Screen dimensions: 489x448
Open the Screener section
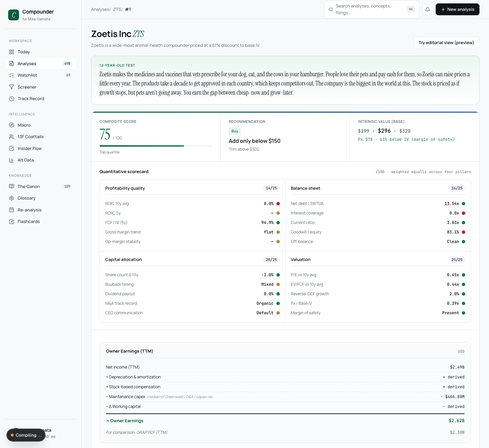point(40,87)
